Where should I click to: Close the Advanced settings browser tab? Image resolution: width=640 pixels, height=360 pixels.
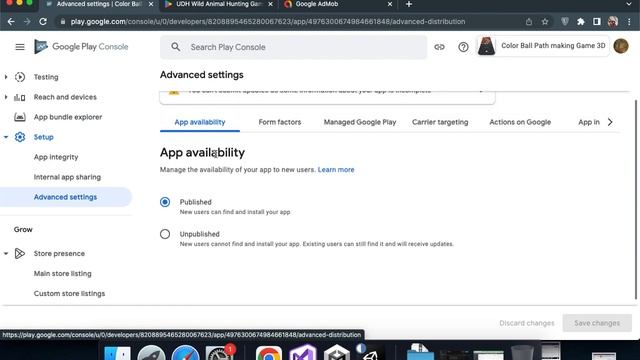(151, 4)
